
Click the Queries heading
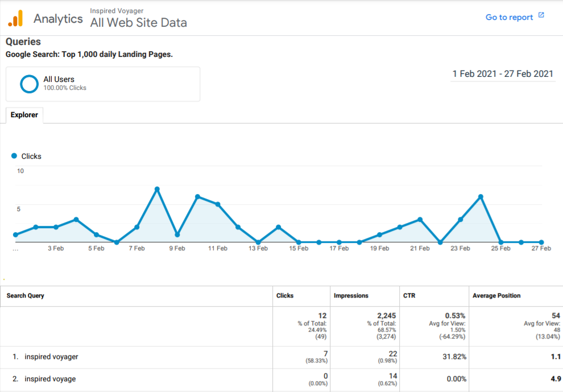click(x=23, y=42)
